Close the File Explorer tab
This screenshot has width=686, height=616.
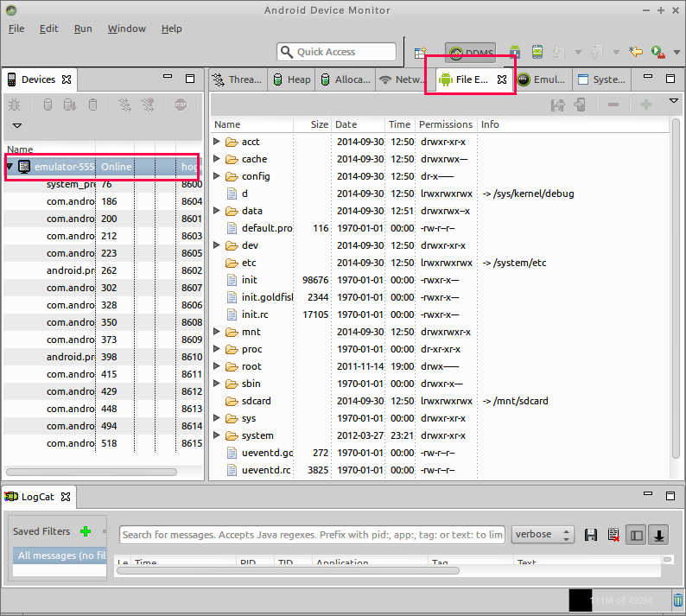(x=502, y=79)
